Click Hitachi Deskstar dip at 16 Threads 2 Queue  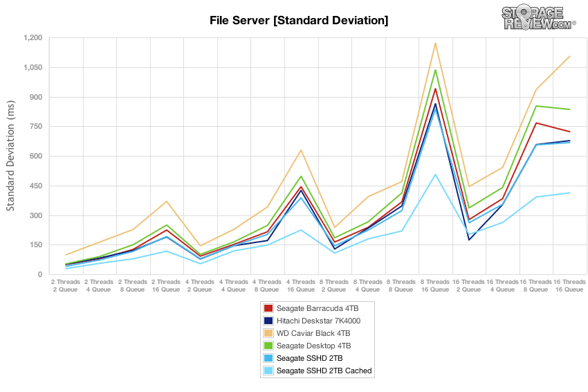(x=469, y=240)
